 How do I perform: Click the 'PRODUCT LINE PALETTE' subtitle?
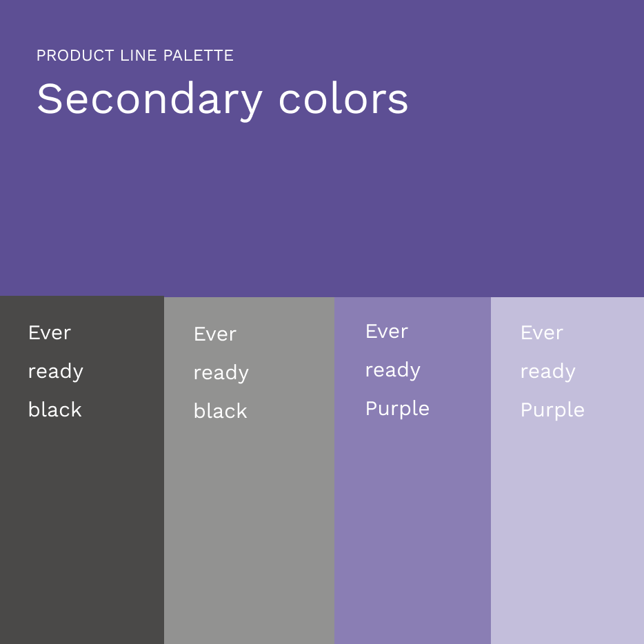point(135,56)
